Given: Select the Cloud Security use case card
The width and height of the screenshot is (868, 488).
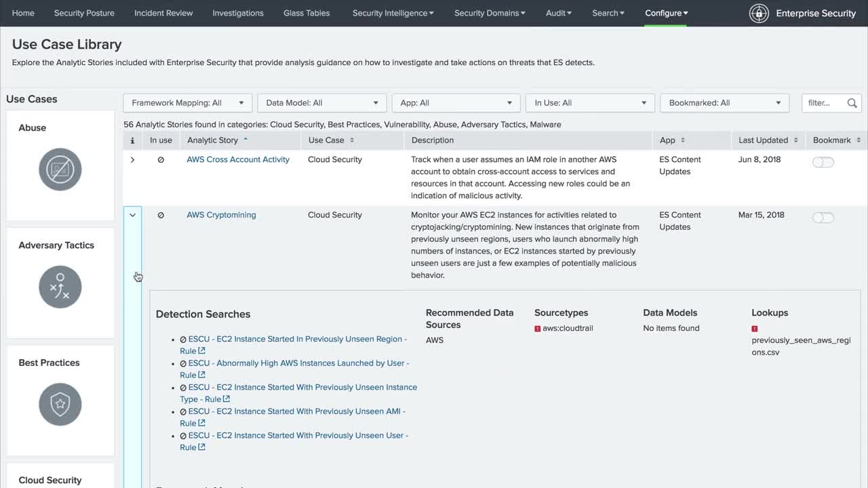Looking at the screenshot, I should (60, 476).
